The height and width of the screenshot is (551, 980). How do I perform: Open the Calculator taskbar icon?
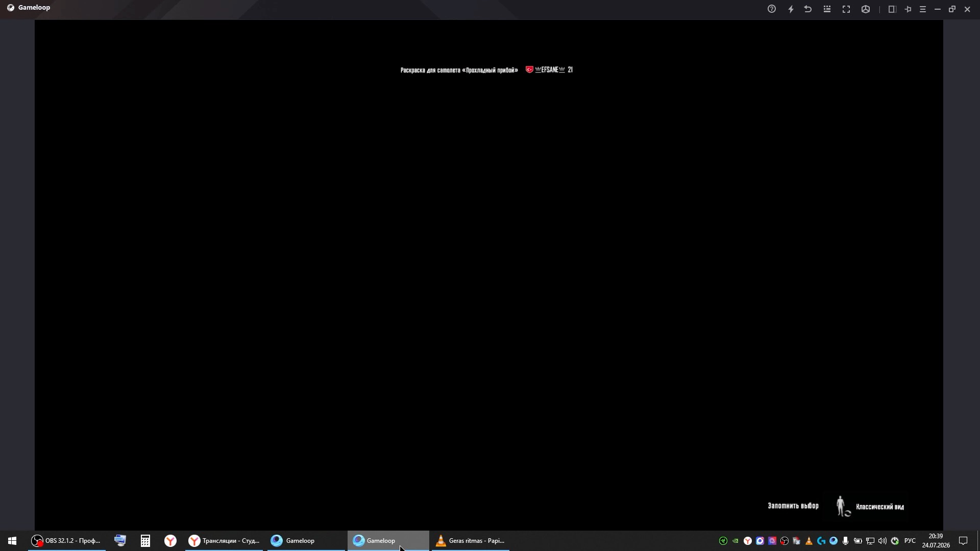coord(145,541)
